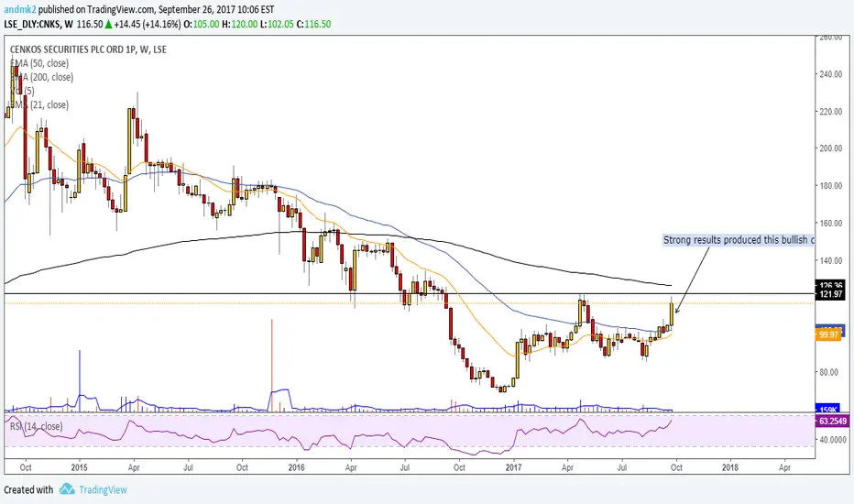Open the andmk2 author profile link
Screen dimensions: 854x504
[x=20, y=9]
